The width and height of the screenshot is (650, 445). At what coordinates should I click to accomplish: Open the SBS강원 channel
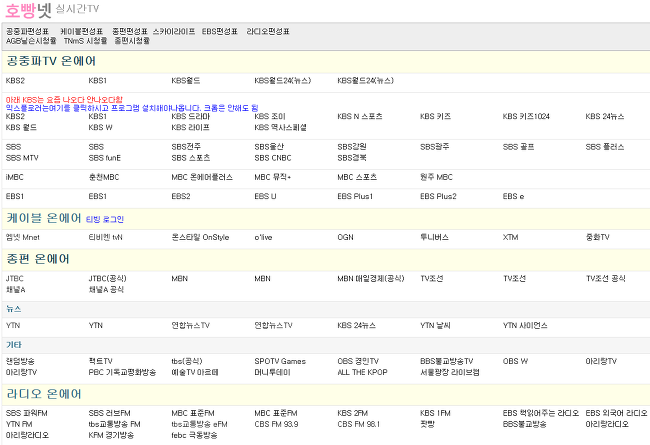coord(352,147)
